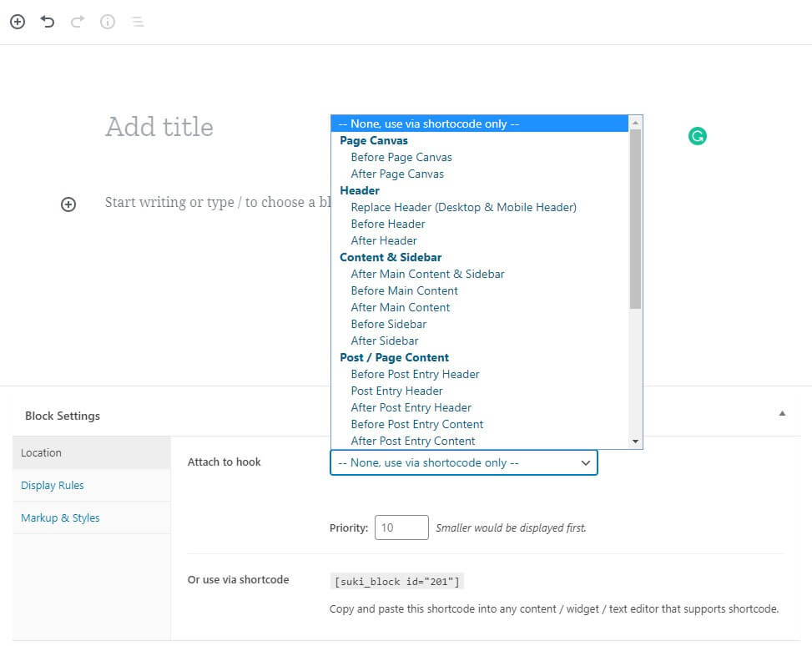Open the Attach to hook dropdown
812x646 pixels.
coord(463,462)
